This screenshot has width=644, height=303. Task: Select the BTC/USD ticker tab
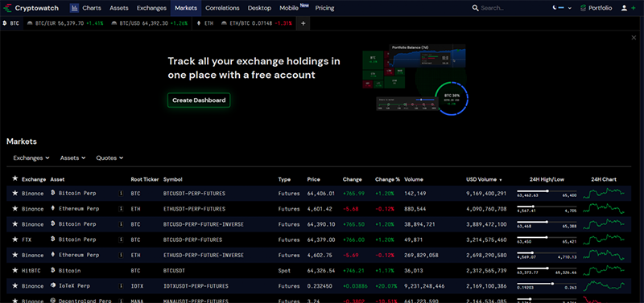(148, 23)
